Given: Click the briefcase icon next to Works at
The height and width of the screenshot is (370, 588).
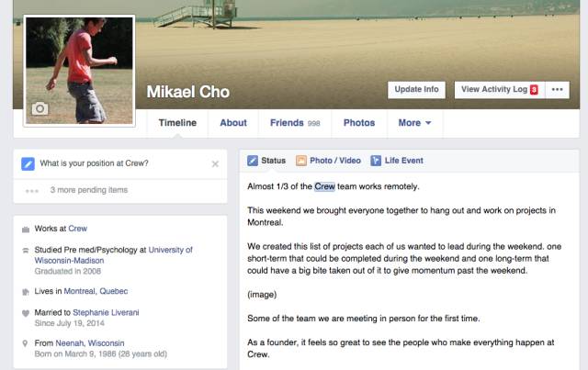Looking at the screenshot, I should tap(26, 230).
